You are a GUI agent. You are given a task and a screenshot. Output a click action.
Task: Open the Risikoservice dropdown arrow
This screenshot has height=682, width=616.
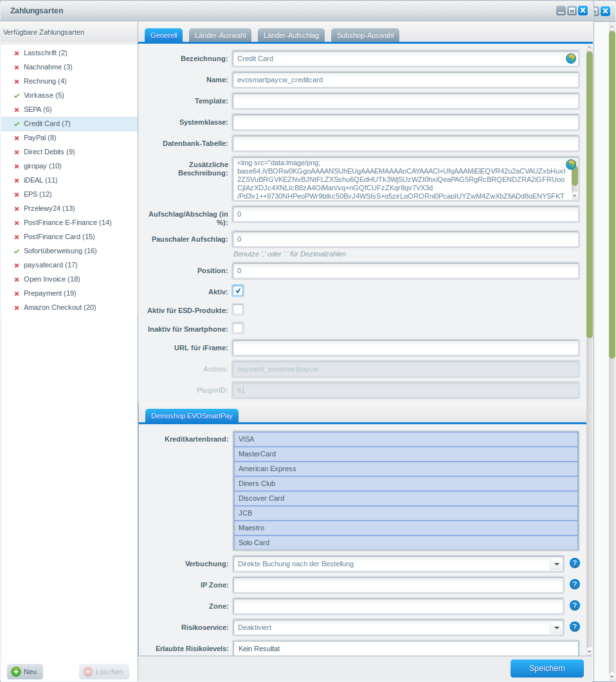[556, 627]
